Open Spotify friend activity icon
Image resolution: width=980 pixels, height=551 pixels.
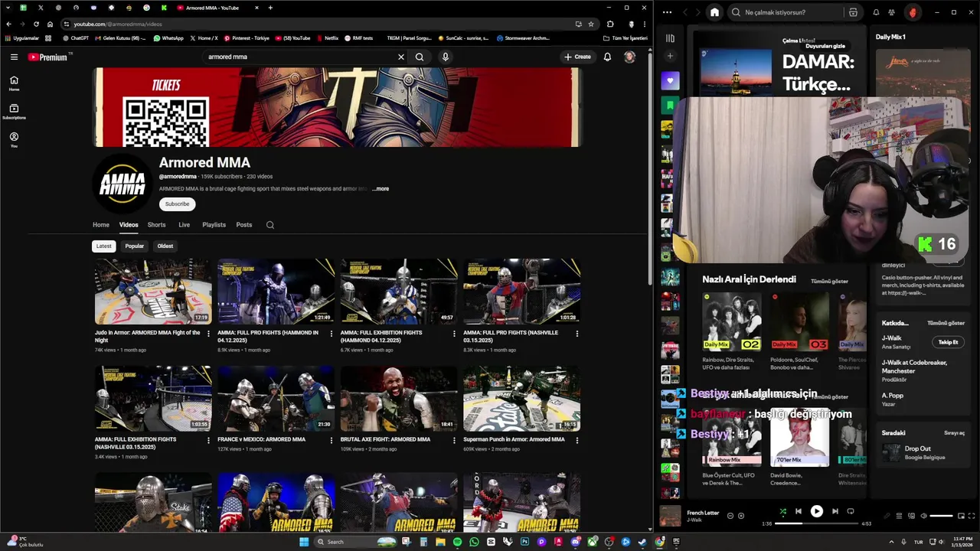point(891,12)
